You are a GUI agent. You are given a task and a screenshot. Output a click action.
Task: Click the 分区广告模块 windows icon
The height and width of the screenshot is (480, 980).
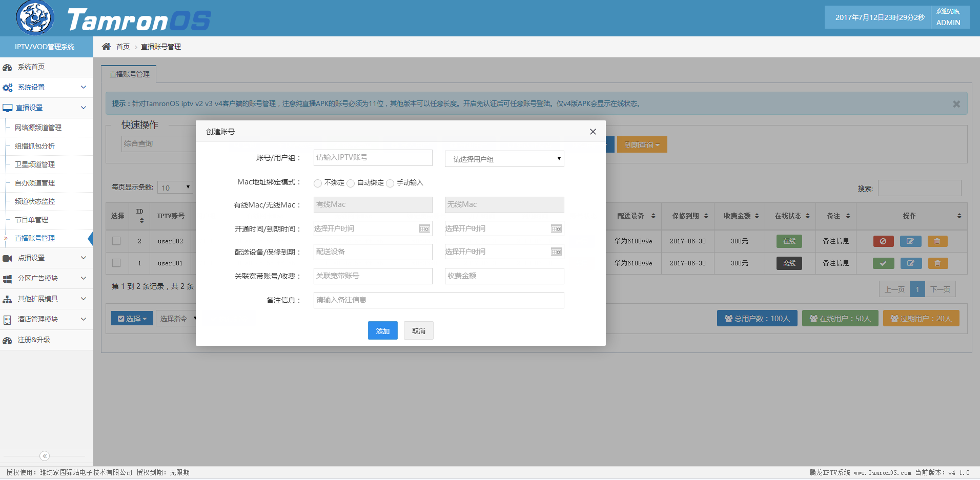tap(7, 279)
